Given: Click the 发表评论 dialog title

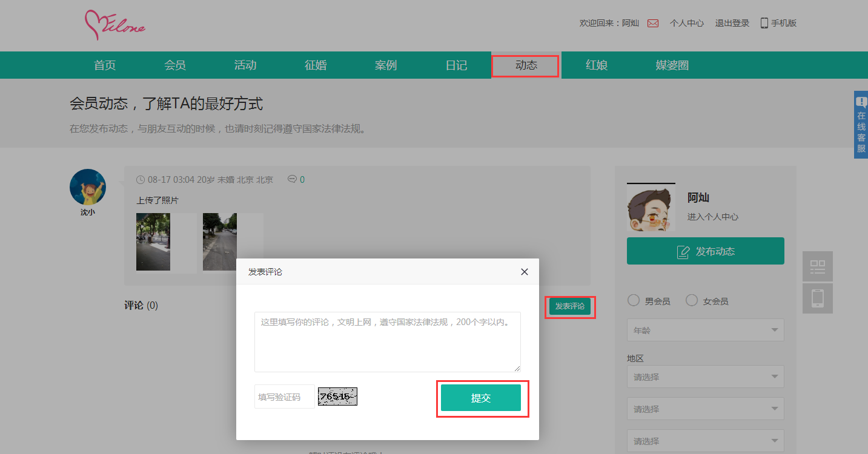Looking at the screenshot, I should [265, 272].
